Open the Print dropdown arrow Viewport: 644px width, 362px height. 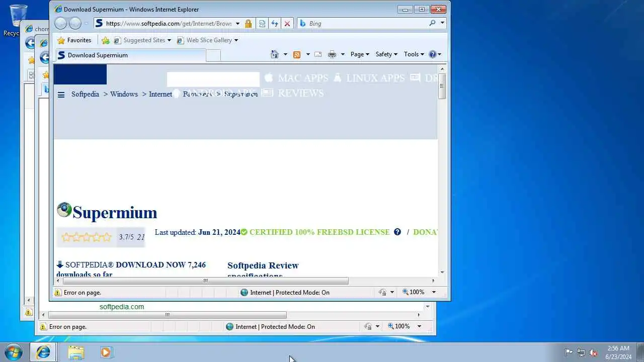(x=343, y=54)
